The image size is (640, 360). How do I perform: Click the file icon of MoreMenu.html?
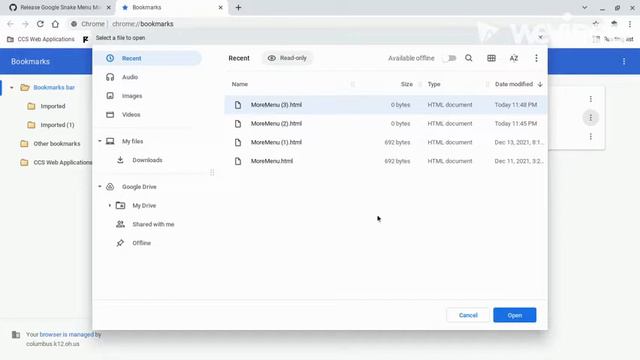tap(238, 161)
